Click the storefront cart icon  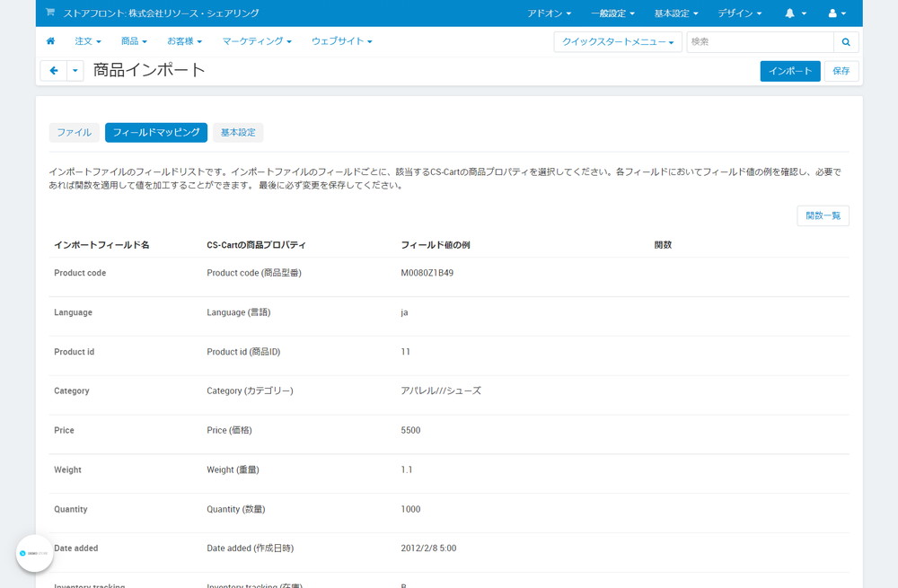(50, 12)
